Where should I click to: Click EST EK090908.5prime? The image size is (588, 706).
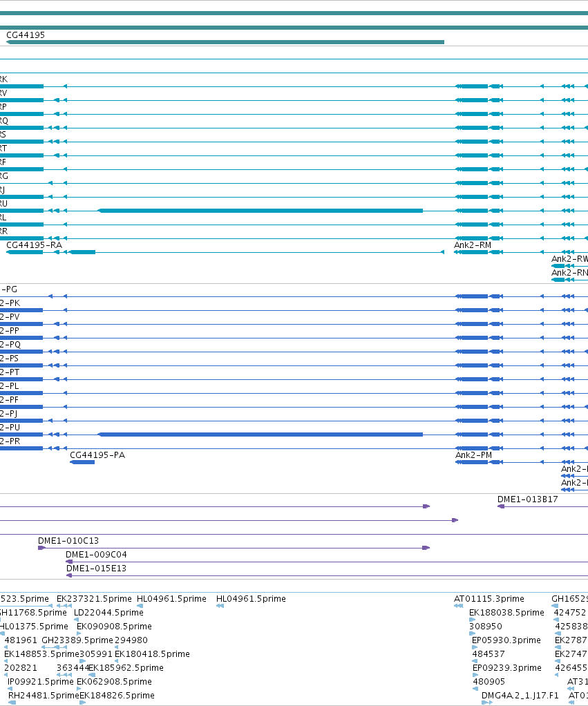click(x=115, y=627)
